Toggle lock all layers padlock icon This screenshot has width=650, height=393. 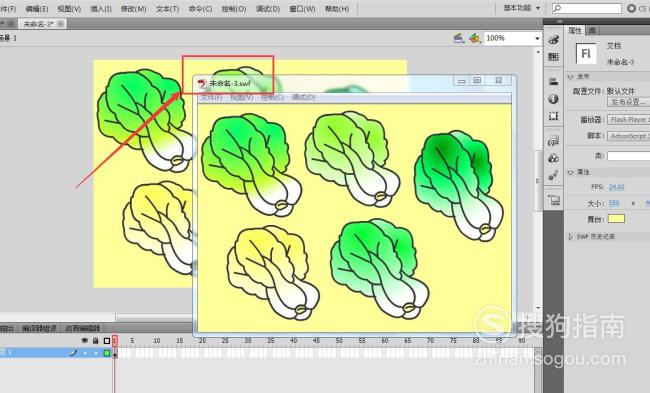(x=96, y=341)
